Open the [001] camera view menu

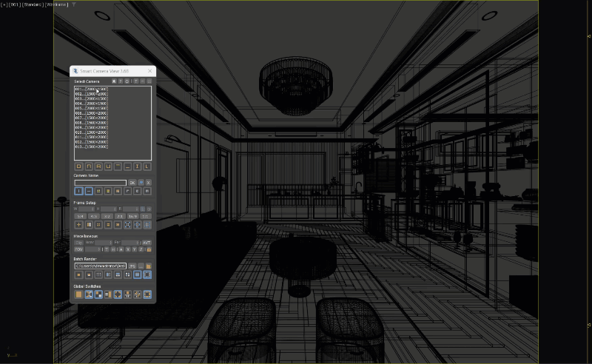click(15, 4)
